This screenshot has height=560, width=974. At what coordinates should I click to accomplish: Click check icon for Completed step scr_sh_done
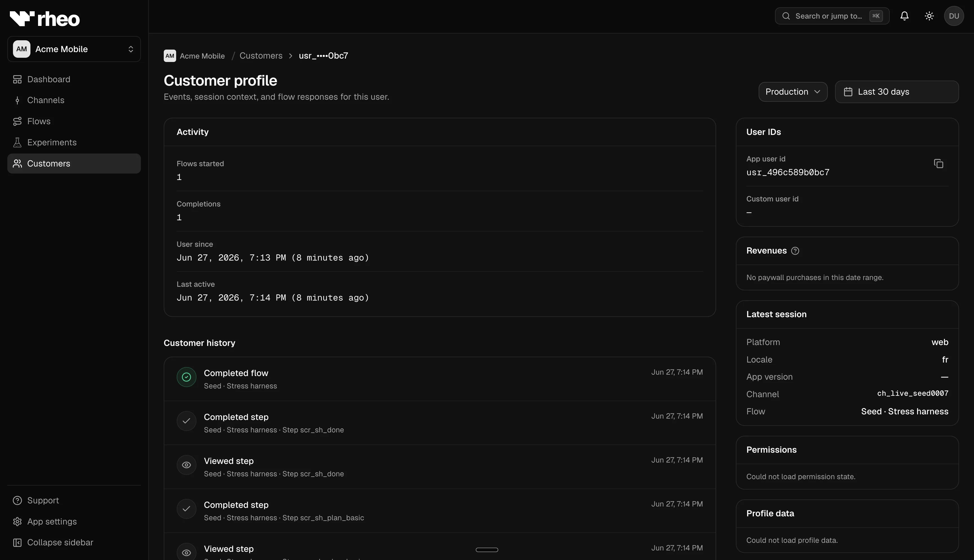(187, 421)
